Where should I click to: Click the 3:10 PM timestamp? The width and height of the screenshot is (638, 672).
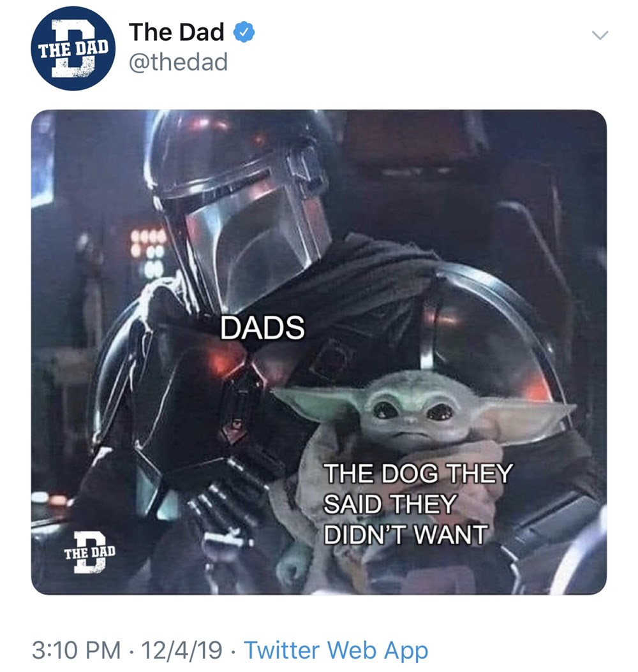[77, 650]
